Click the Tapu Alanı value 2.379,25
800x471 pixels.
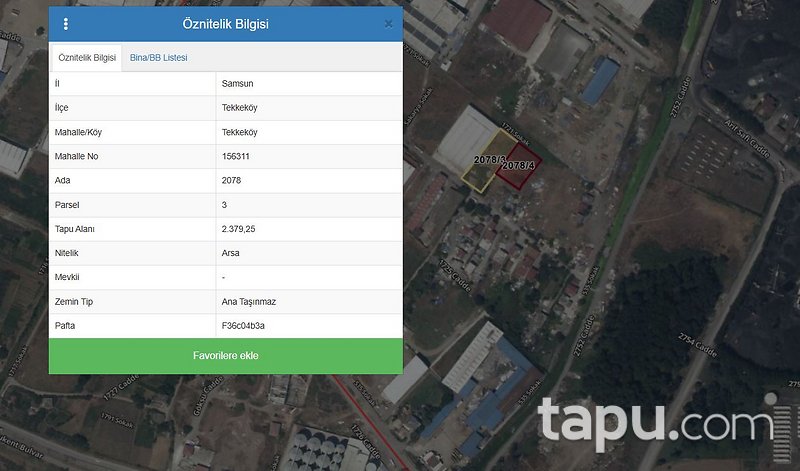click(x=240, y=229)
